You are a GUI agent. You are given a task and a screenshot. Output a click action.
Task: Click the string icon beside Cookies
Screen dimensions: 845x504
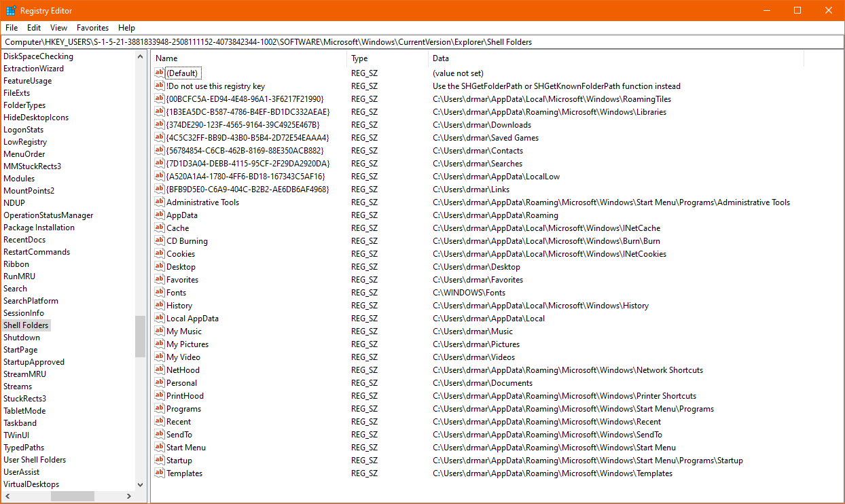tap(160, 253)
